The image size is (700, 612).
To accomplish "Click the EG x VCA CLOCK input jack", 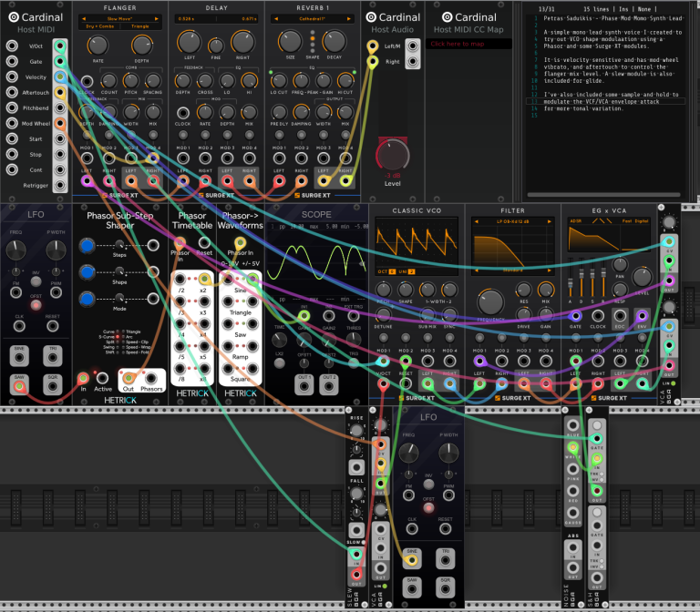I will click(x=598, y=316).
